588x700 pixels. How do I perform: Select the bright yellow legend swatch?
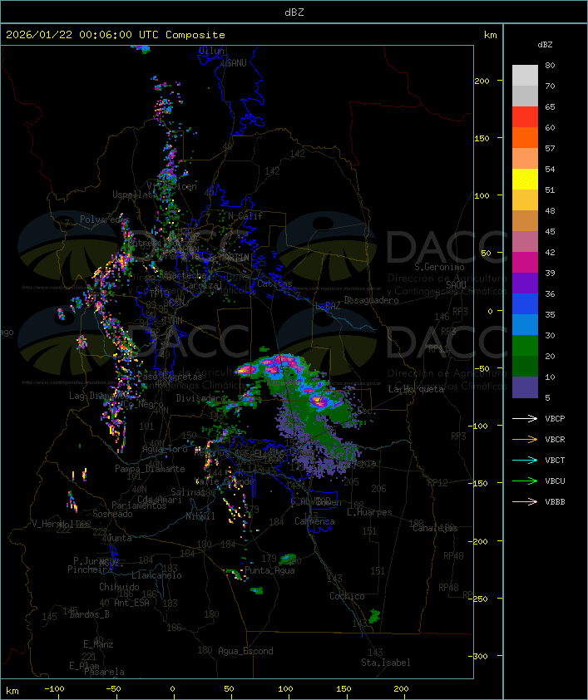coord(525,180)
